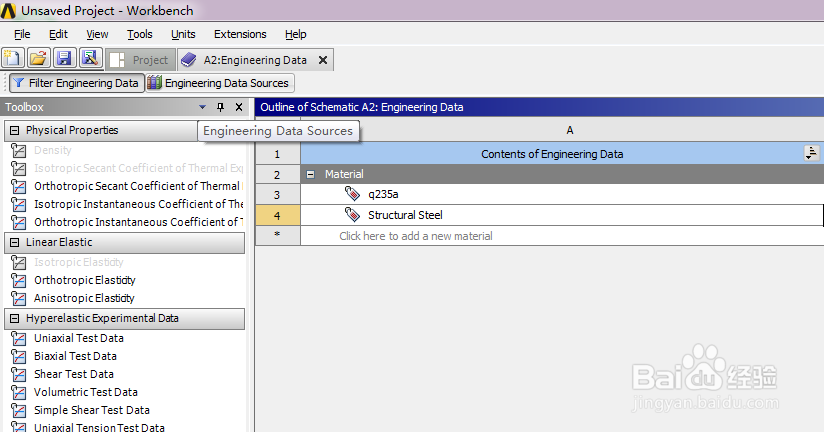Screen dimensions: 824x432
Task: Toggle Engineering Data Sources button
Action: tap(219, 83)
